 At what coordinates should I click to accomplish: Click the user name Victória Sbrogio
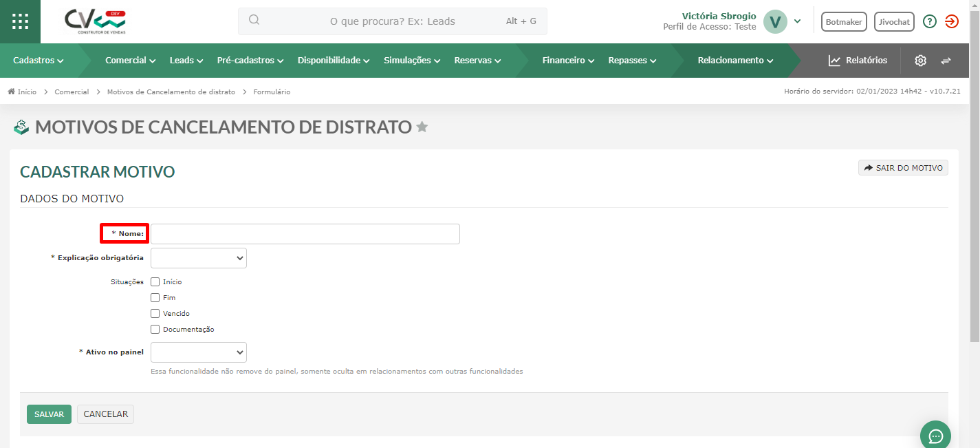[x=719, y=16]
